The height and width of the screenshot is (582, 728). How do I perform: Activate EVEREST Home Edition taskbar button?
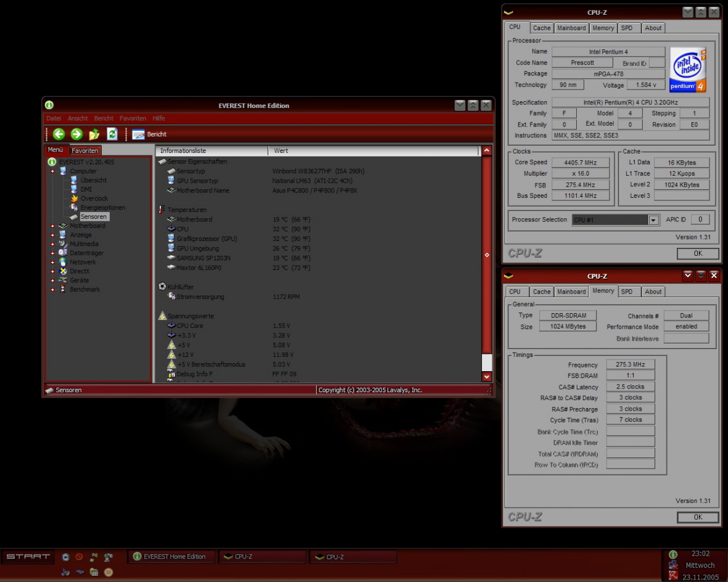(172, 557)
